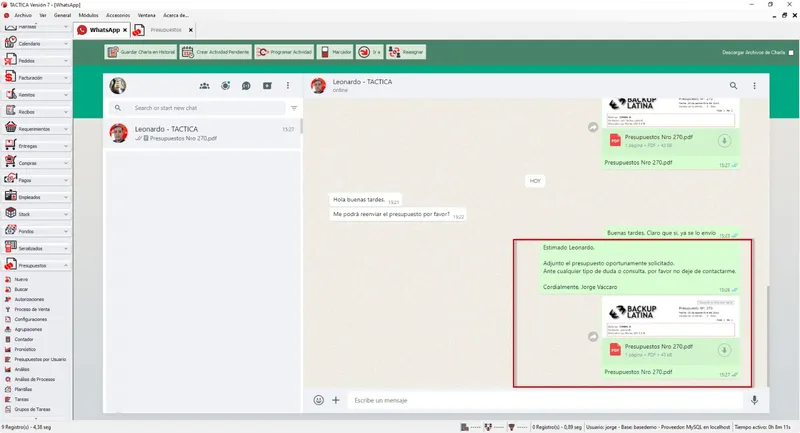Screen dimensions: 800x433
Task: Forward the lower PDF message
Action: pyautogui.click(x=593, y=337)
